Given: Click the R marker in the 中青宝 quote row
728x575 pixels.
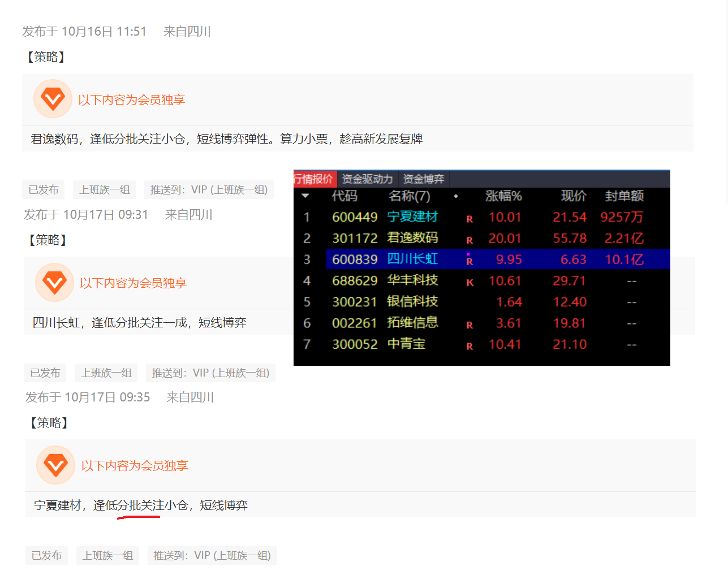Looking at the screenshot, I should click(x=469, y=346).
